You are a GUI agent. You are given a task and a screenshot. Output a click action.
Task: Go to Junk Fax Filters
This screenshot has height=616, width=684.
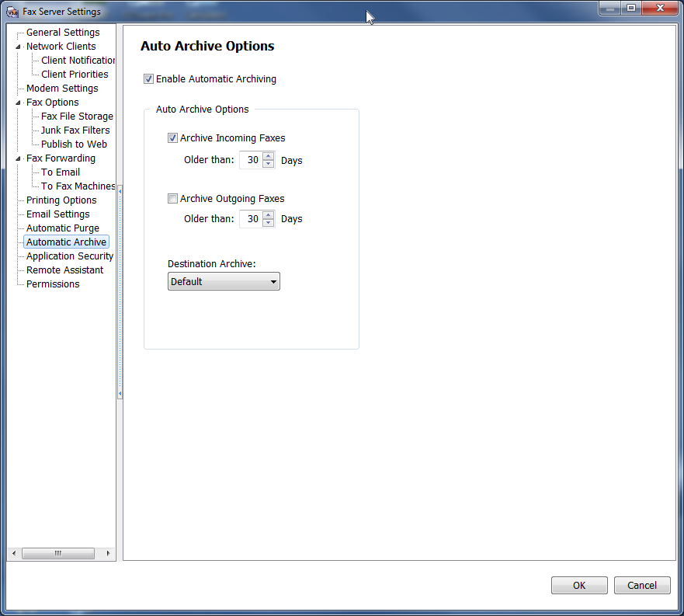coord(75,131)
